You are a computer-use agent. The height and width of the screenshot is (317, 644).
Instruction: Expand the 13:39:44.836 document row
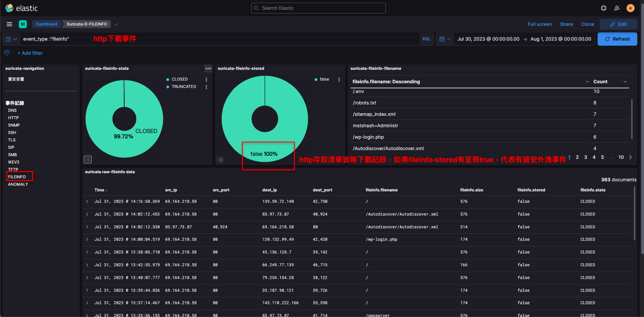[x=87, y=290]
